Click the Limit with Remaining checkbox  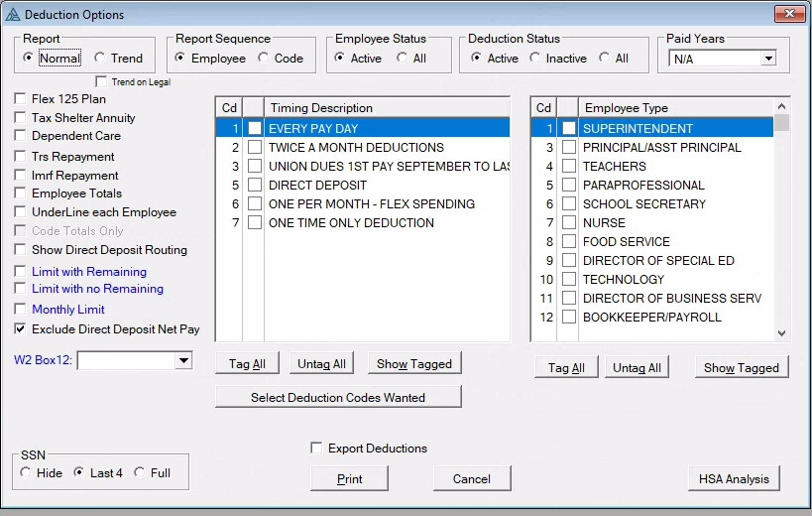[x=21, y=271]
